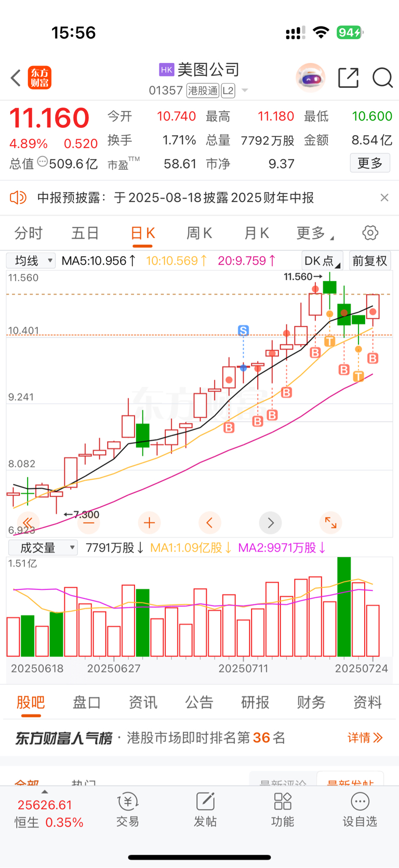Tap the share export icon
The height and width of the screenshot is (868, 399).
(348, 78)
